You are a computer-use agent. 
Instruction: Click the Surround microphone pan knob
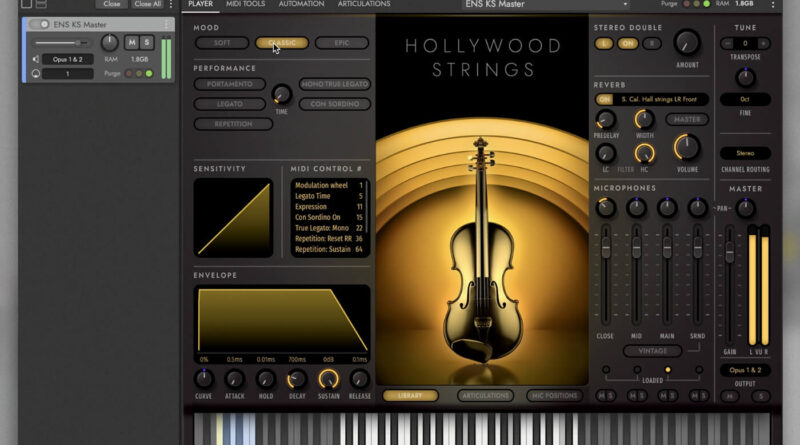point(697,207)
